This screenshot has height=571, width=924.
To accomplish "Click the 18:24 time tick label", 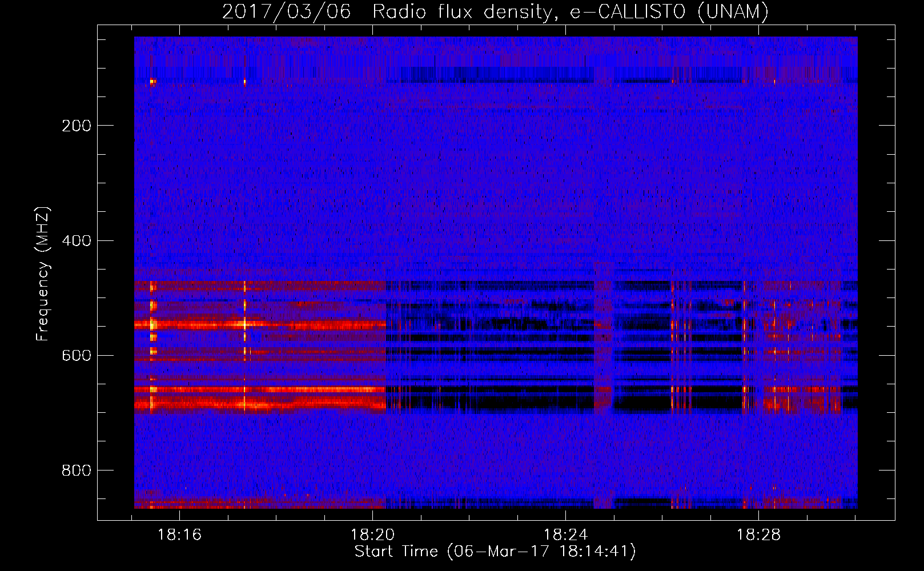I will (x=565, y=535).
